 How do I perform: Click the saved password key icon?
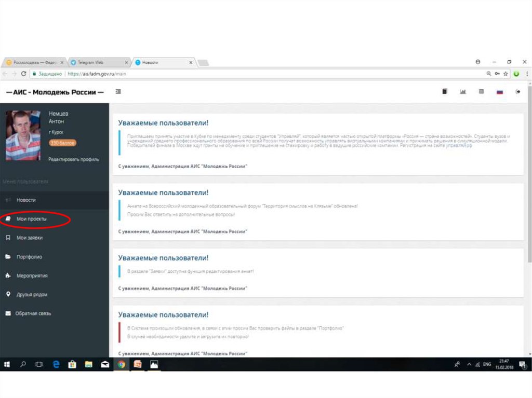[497, 74]
